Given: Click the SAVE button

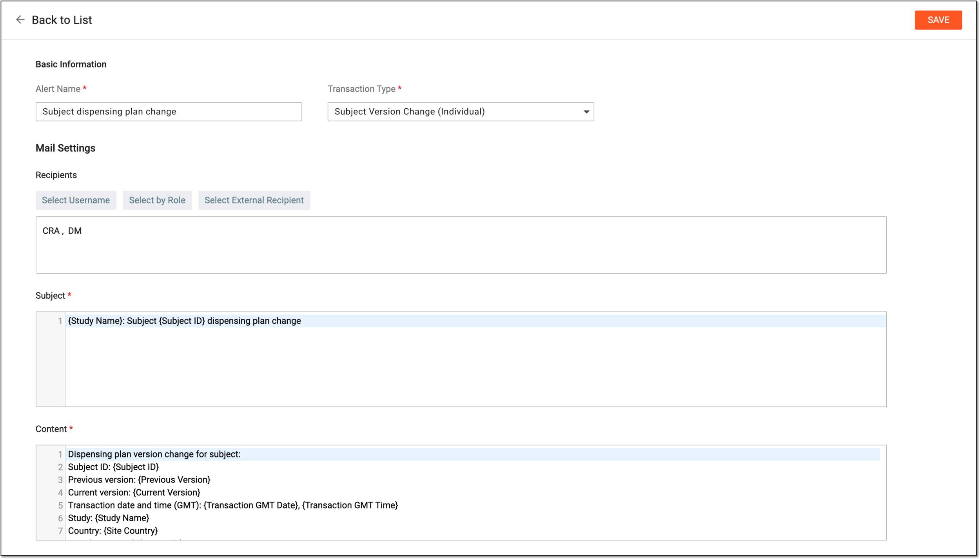Looking at the screenshot, I should [938, 20].
